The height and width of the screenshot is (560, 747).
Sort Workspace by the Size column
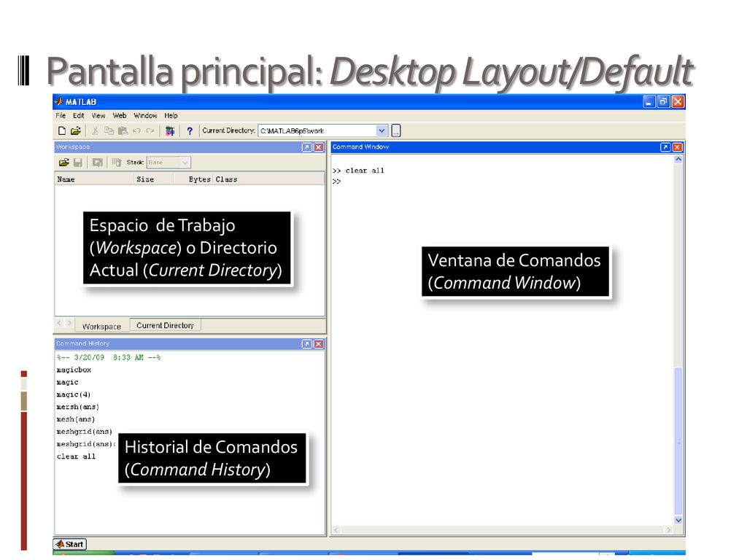click(153, 179)
